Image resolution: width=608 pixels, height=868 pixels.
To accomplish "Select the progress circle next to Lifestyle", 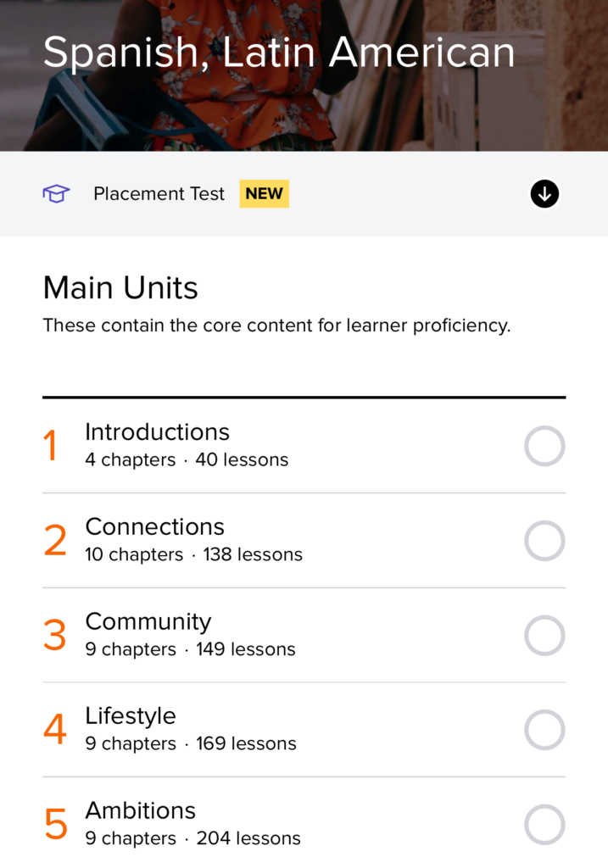I will pos(544,730).
